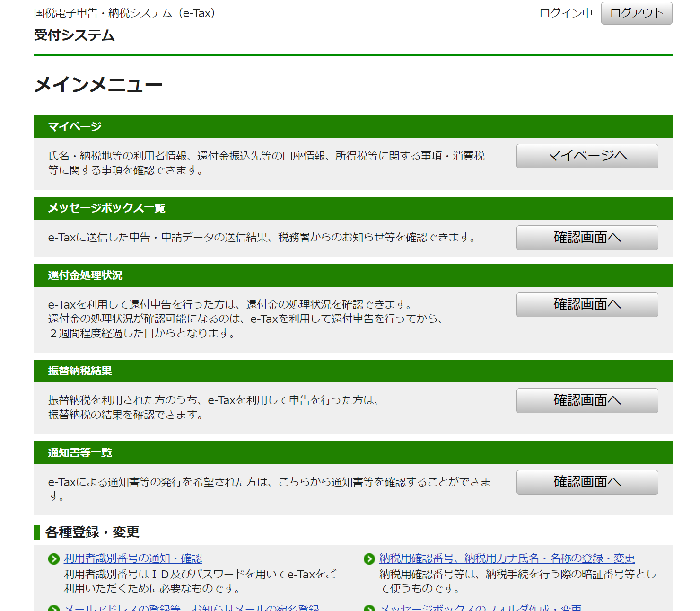Click the メッセージボックス一覧 section header
Screen dimensions: 700x611
(106, 208)
